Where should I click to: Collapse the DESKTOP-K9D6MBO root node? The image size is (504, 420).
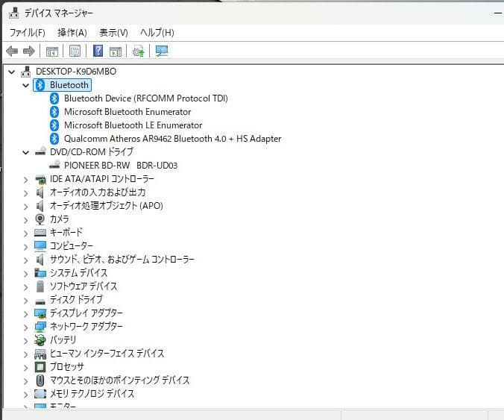point(12,72)
